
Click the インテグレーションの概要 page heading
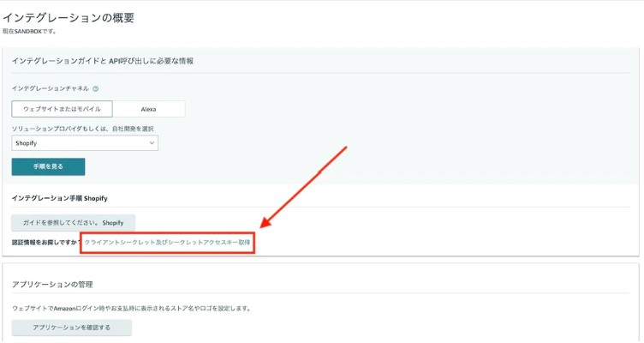pos(69,18)
